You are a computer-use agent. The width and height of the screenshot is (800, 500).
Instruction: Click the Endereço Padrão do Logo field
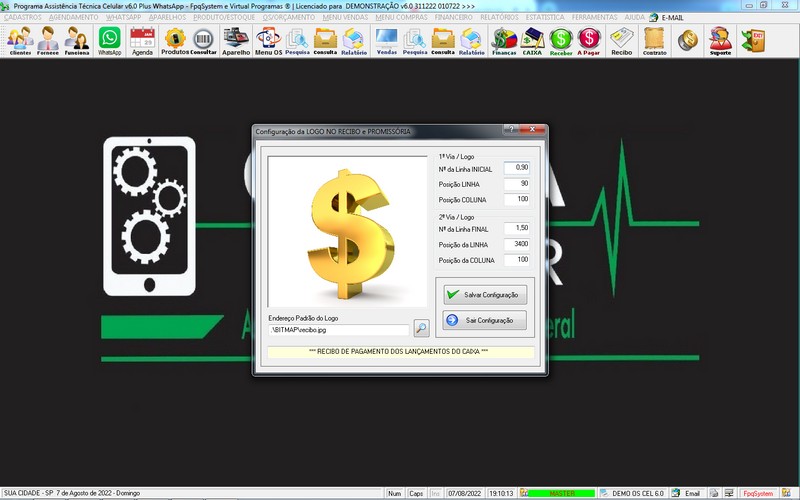click(339, 330)
